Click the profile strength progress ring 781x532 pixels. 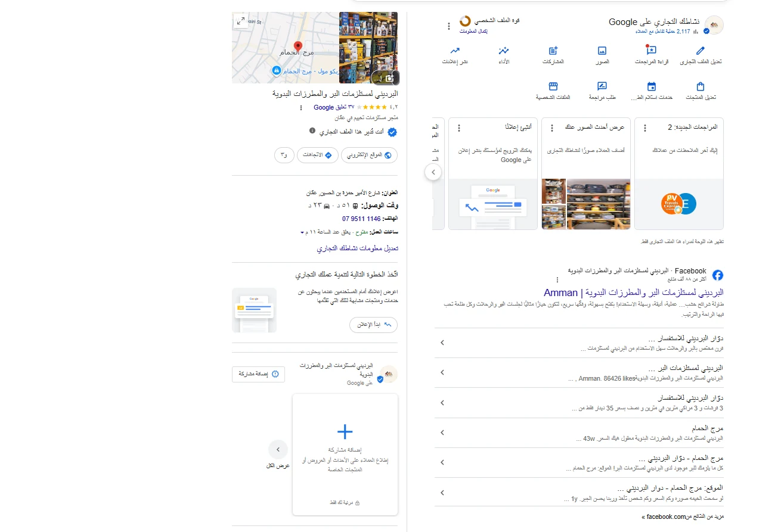click(x=466, y=21)
